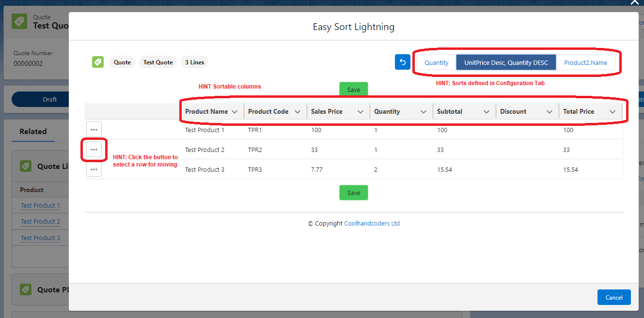
Task: Click the Draft status path step
Action: click(49, 99)
